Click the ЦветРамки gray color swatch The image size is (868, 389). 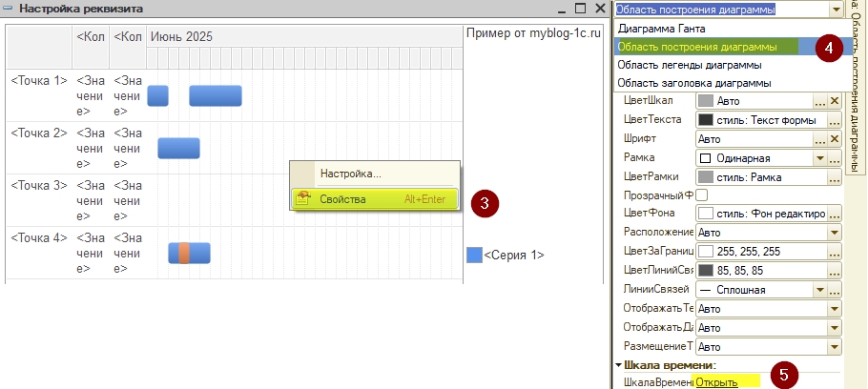click(x=705, y=177)
